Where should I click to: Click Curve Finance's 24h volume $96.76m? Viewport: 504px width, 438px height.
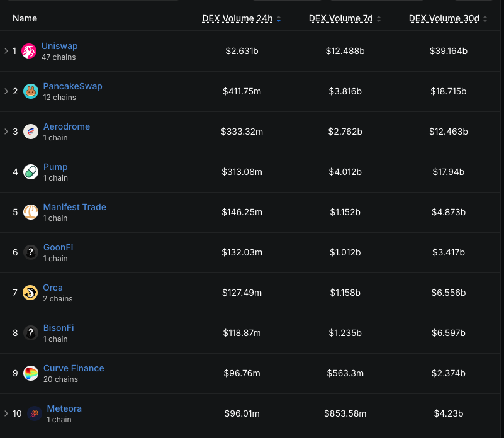(242, 373)
